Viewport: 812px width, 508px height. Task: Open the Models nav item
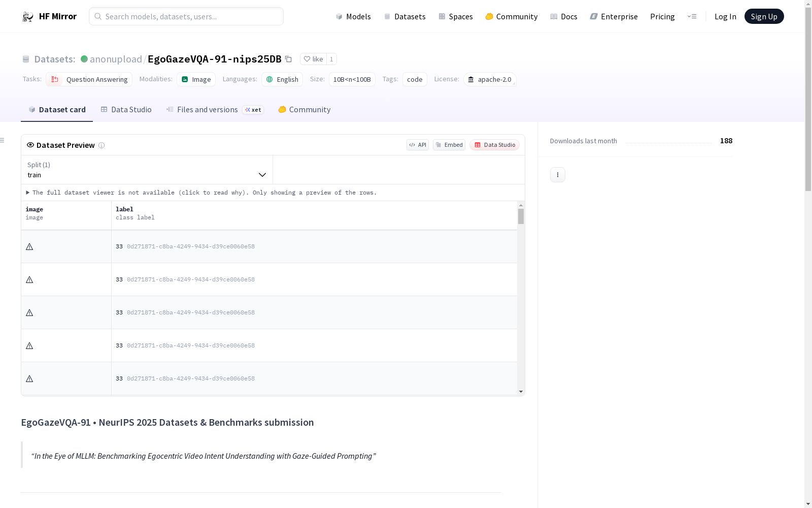353,16
